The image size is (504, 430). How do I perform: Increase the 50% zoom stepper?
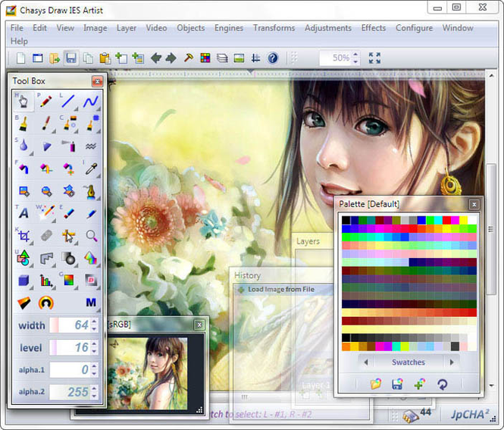coord(355,55)
